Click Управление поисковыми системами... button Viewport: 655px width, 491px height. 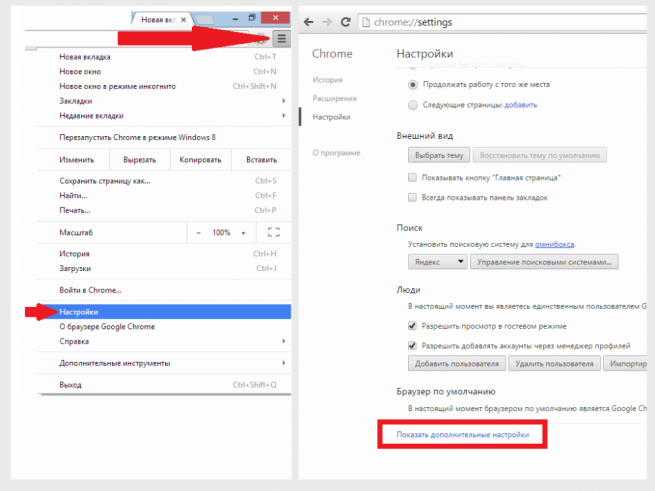click(544, 262)
